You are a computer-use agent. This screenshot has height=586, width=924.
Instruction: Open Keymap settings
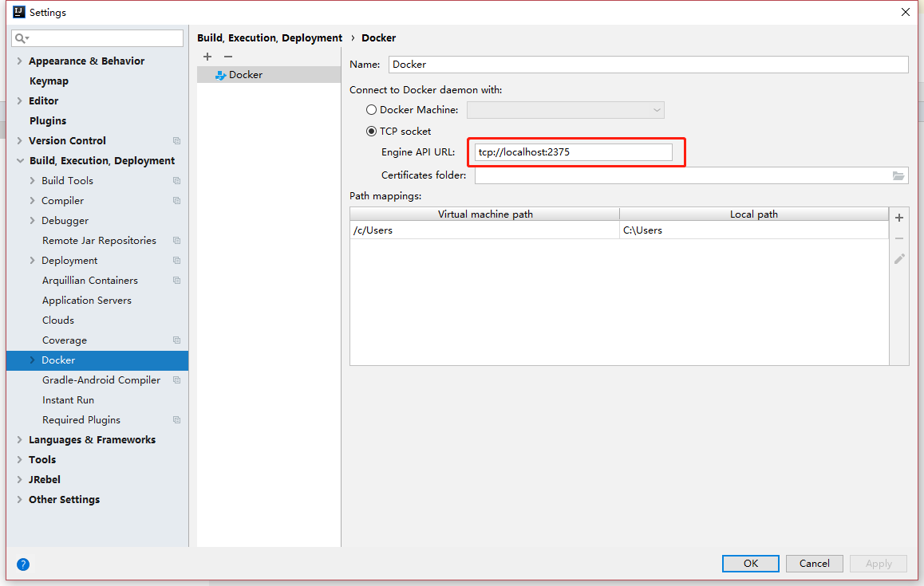tap(49, 81)
